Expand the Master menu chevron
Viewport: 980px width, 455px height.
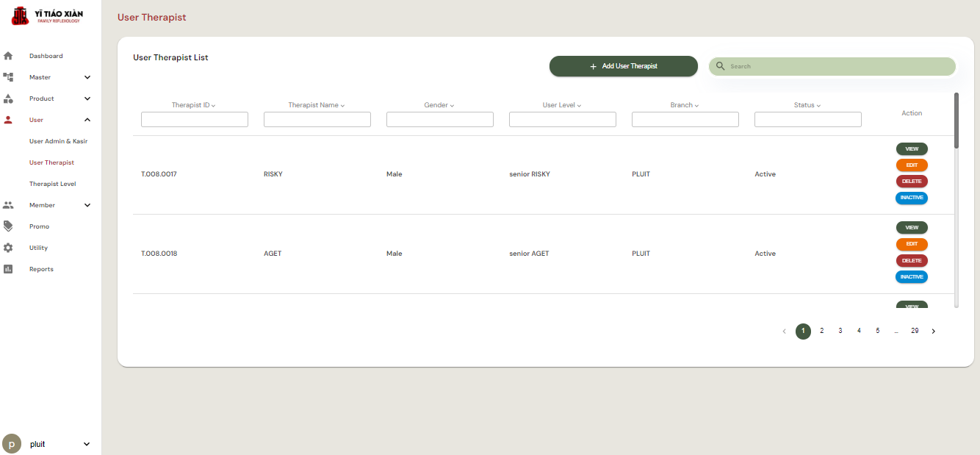click(x=87, y=77)
